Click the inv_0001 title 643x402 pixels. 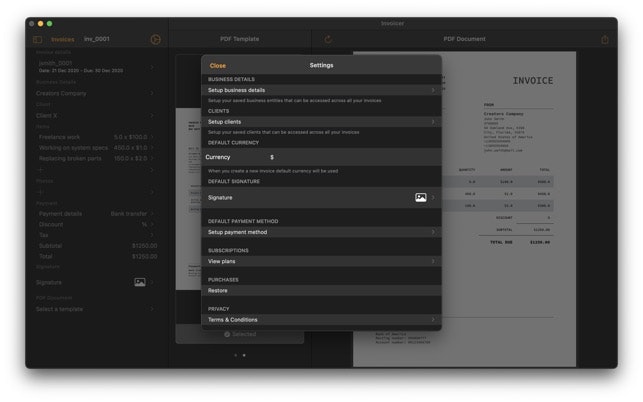[x=97, y=39]
